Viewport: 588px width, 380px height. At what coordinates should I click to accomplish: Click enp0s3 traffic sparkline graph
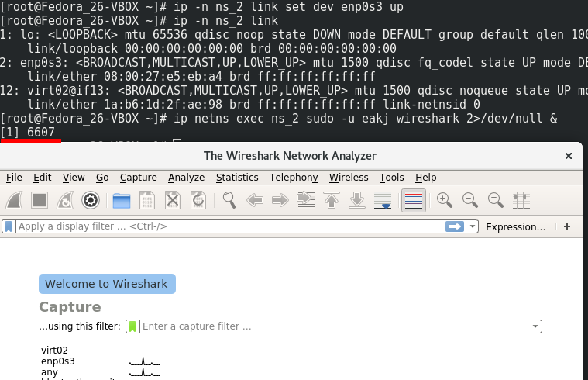tap(144, 361)
